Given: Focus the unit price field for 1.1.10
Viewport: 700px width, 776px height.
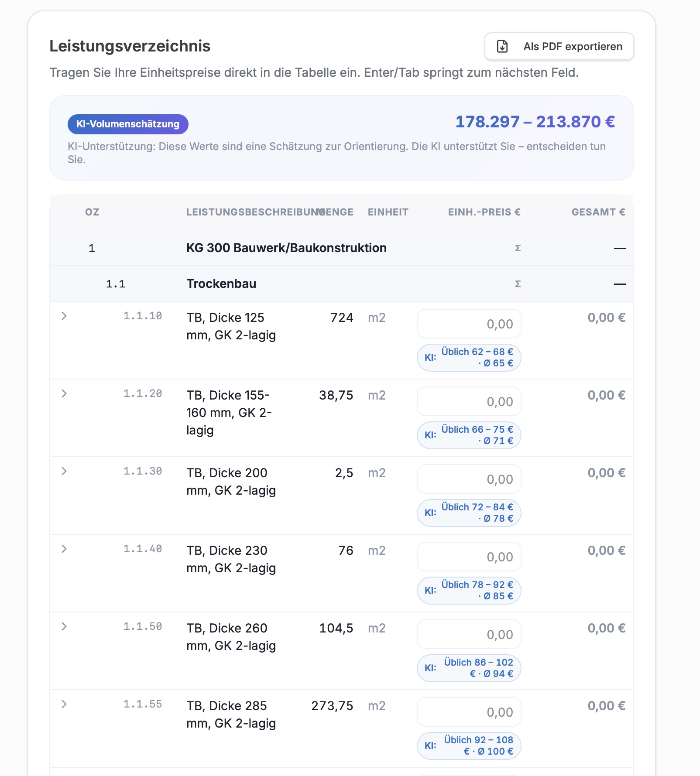Looking at the screenshot, I should [x=469, y=324].
